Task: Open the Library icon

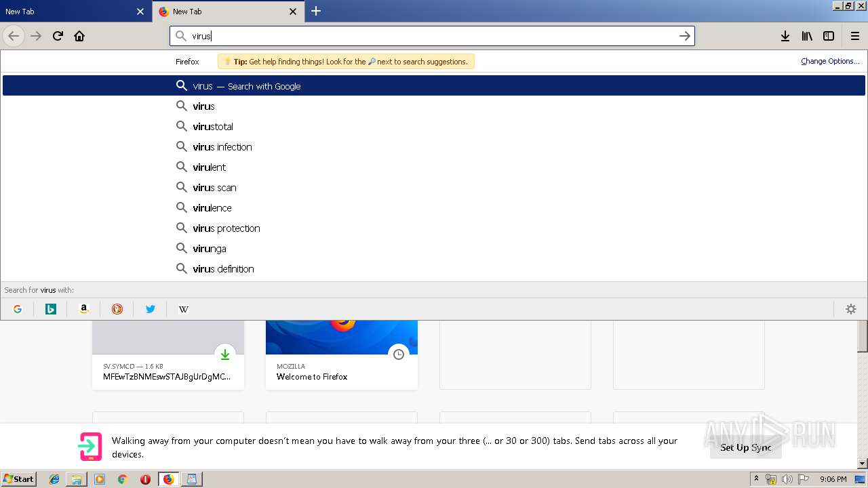Action: coord(807,36)
